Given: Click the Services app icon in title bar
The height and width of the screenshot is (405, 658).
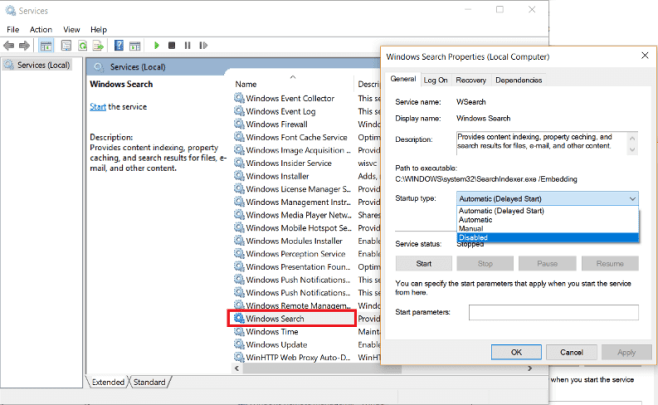Looking at the screenshot, I should (10, 10).
